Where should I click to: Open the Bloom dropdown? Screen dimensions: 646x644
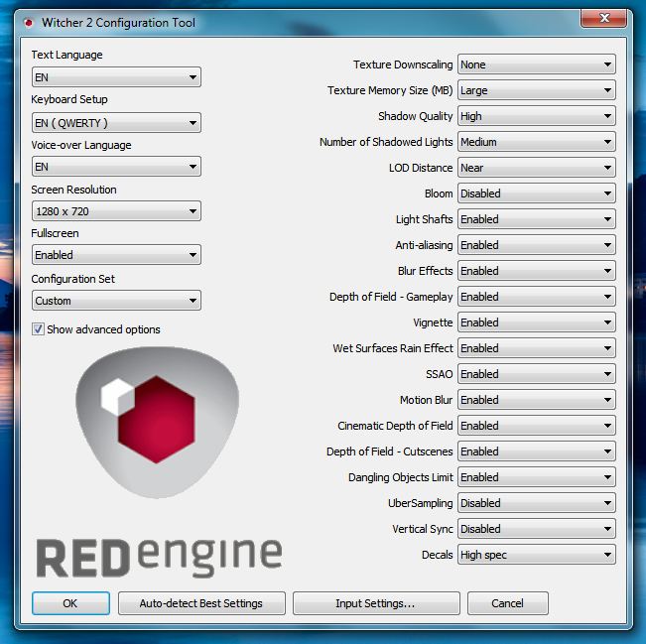click(537, 193)
